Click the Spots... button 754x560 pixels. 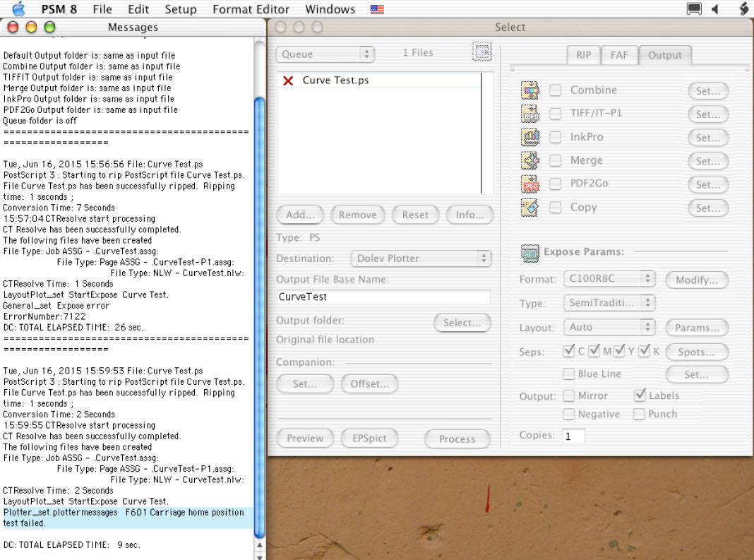(697, 352)
